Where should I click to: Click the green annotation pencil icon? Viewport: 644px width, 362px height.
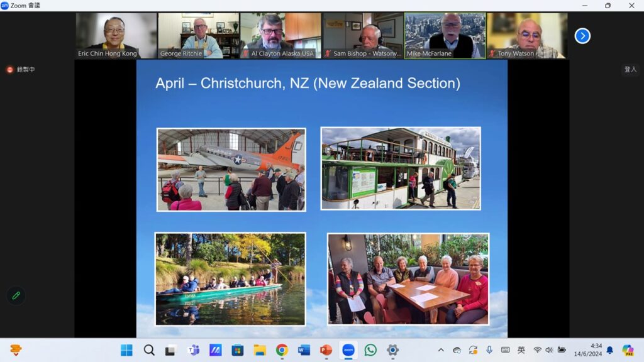coord(16,295)
